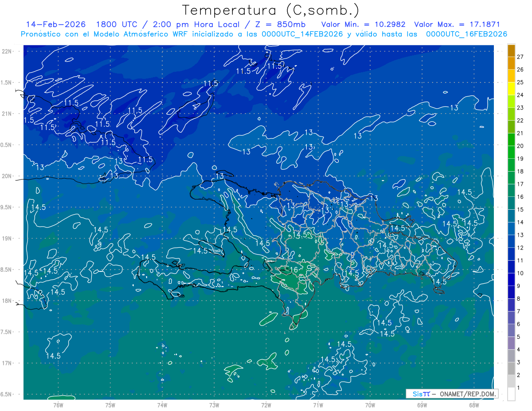The width and height of the screenshot is (532, 411).
Task: Click the "71W" longitude axis label
Action: coord(318,405)
